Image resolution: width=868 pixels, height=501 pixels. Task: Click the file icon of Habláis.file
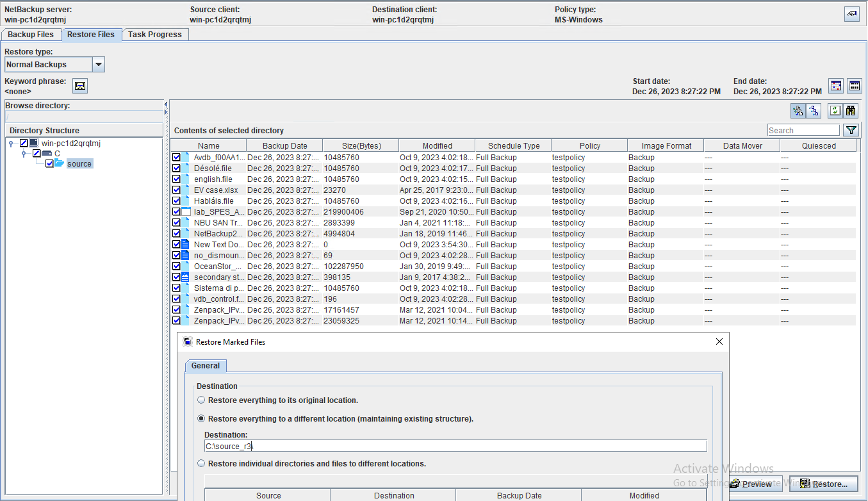pyautogui.click(x=186, y=201)
